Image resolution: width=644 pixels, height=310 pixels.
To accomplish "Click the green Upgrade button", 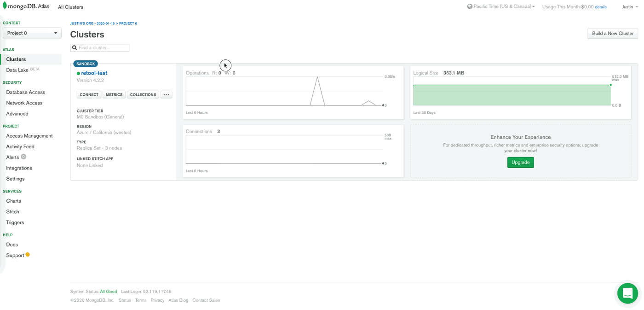I will click(520, 163).
